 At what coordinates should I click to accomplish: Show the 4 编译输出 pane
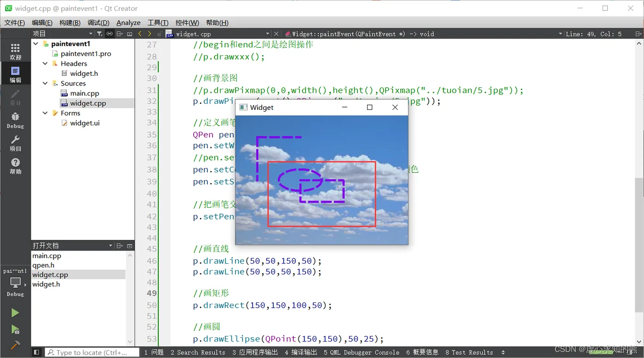301,352
